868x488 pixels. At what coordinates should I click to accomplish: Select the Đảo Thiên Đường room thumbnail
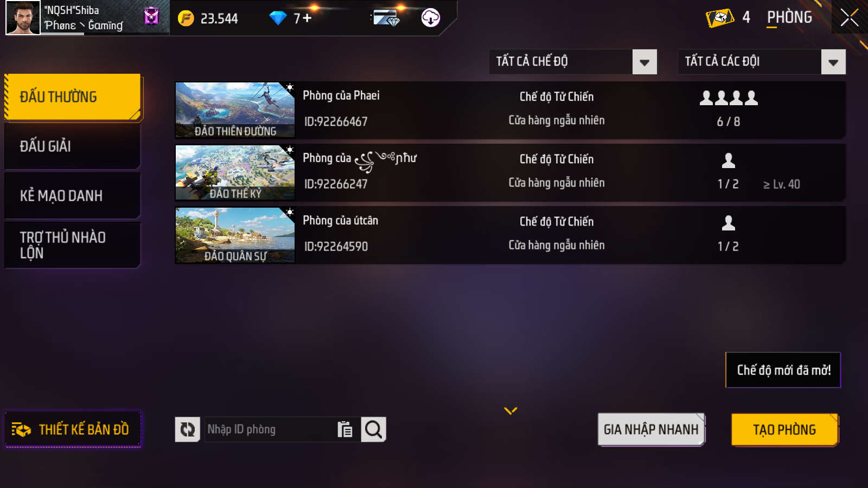(x=235, y=110)
